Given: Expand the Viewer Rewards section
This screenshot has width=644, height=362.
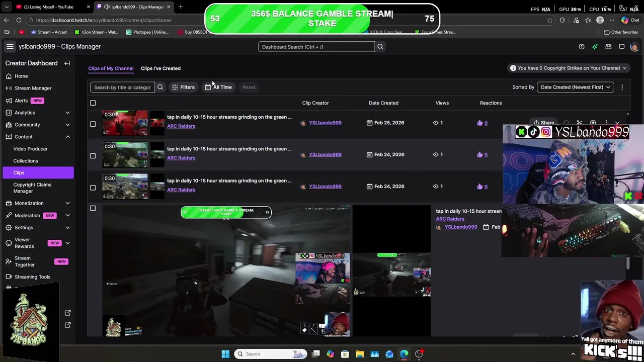Looking at the screenshot, I should click(67, 243).
